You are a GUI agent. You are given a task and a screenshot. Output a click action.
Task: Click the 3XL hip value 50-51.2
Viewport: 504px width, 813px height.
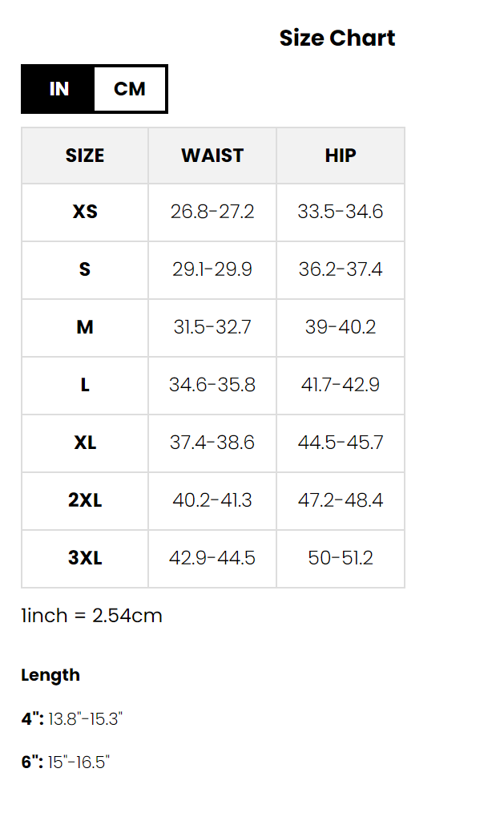(341, 559)
